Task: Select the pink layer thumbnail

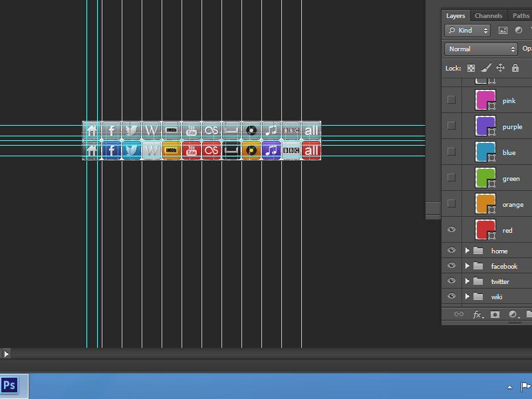Action: [x=485, y=100]
